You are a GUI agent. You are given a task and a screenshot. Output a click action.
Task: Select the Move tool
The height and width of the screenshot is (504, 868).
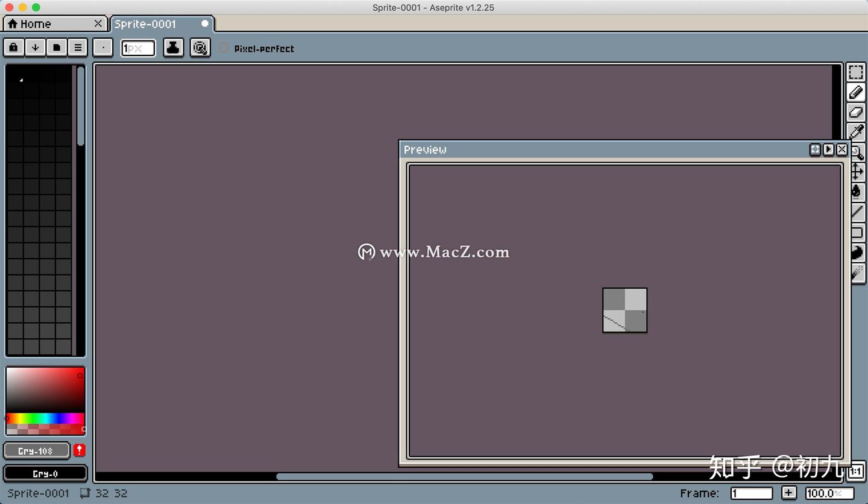pyautogui.click(x=857, y=172)
